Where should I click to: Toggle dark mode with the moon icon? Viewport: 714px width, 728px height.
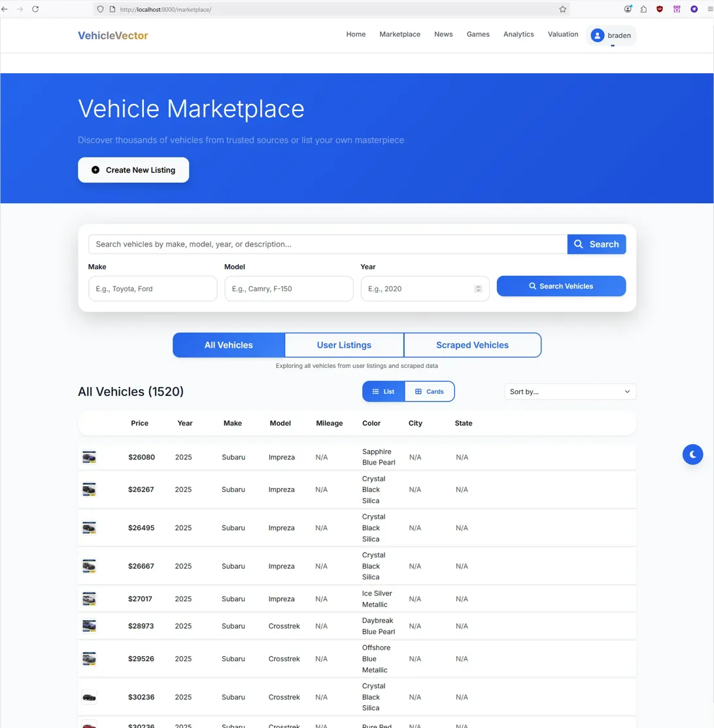coord(692,454)
